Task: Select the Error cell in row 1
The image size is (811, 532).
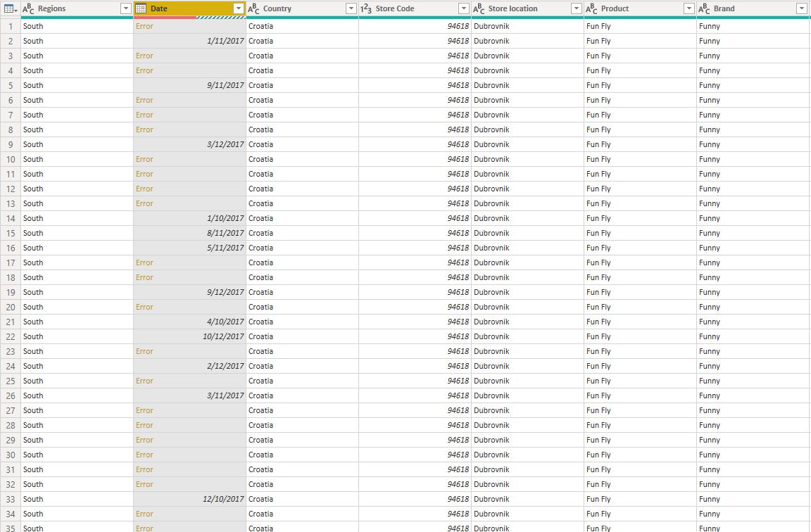Action: pos(190,26)
